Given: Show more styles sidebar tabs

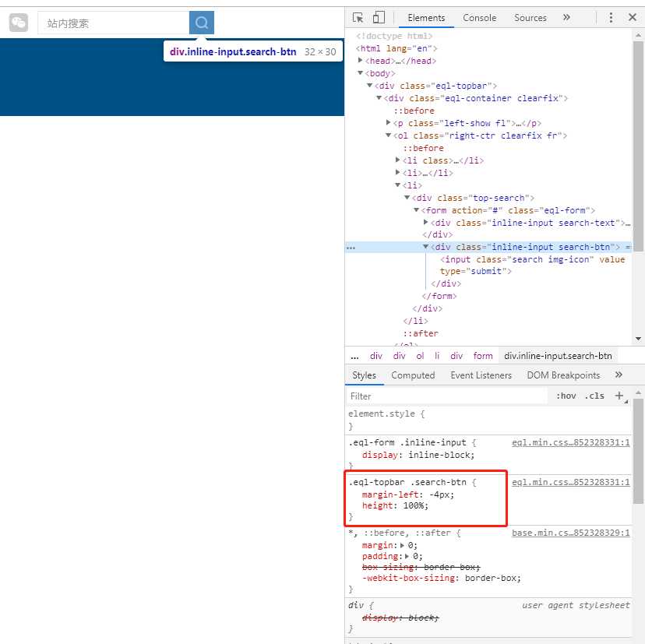Looking at the screenshot, I should click(619, 375).
